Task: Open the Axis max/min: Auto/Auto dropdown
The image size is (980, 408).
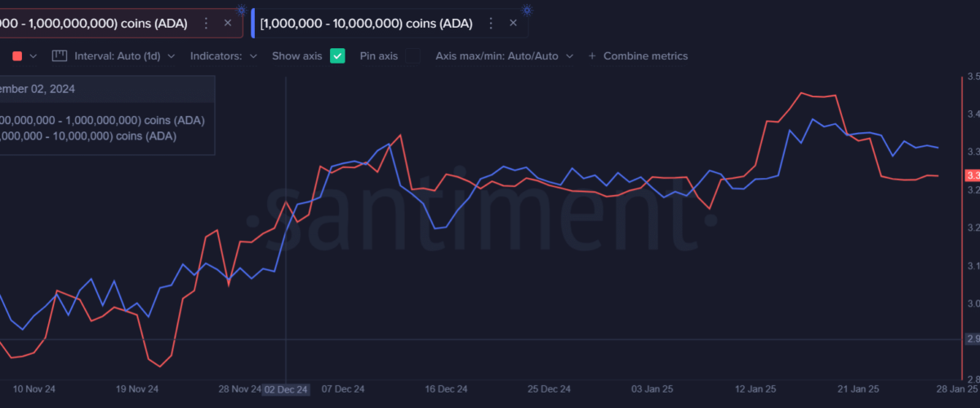Action: [504, 56]
